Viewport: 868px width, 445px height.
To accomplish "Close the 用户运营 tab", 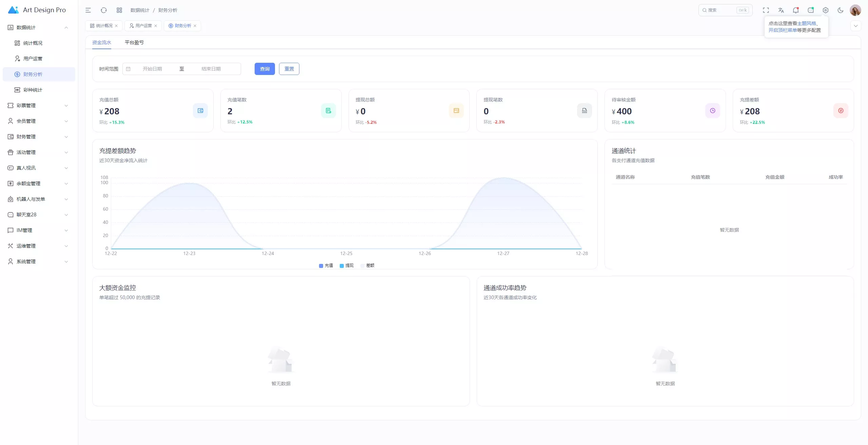I will (x=156, y=26).
